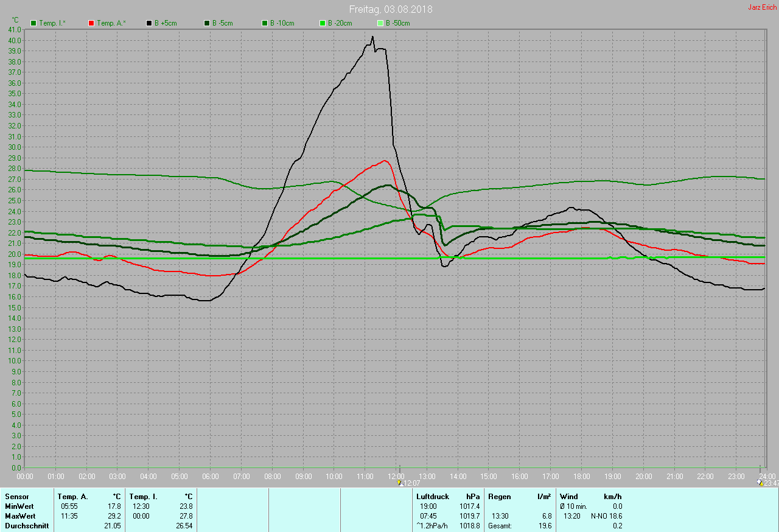Select the "B +5cm" legend label

[166, 23]
